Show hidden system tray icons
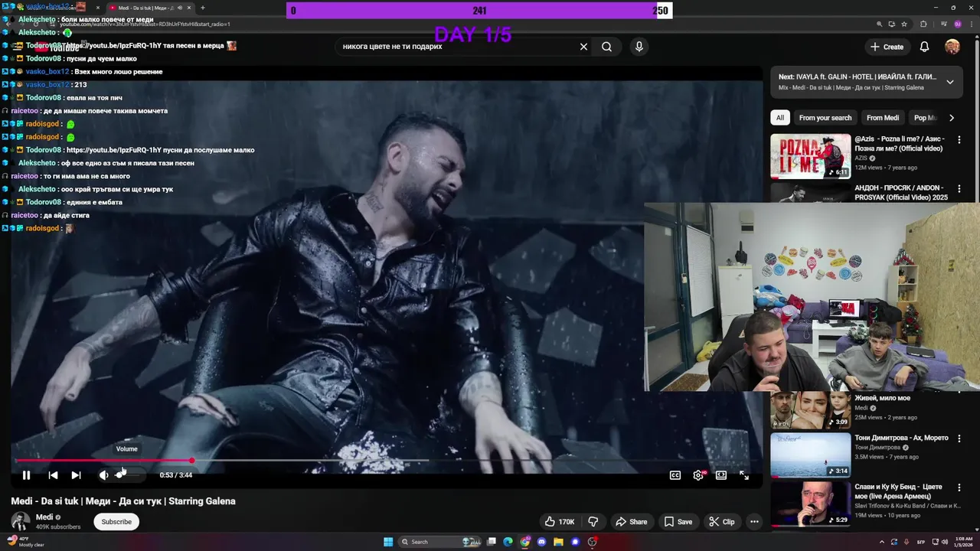The height and width of the screenshot is (551, 980). pos(881,542)
